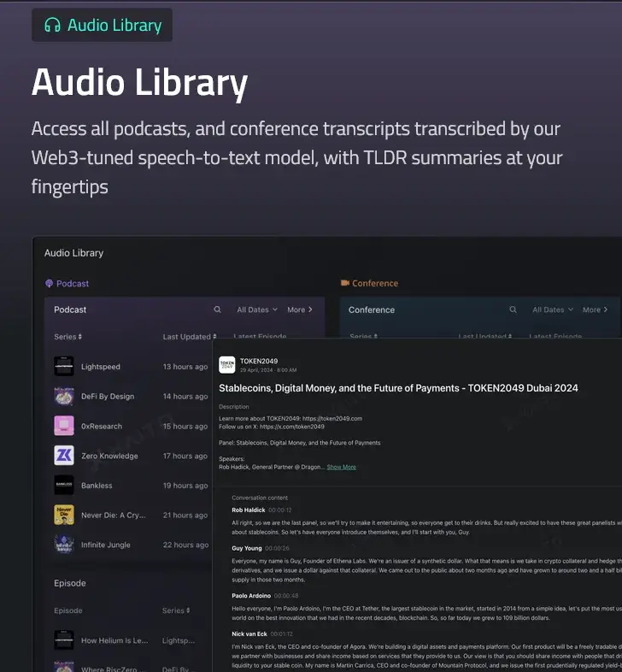Open the Lightspeed podcast thumbnail
Viewport: 622px width, 672px height.
coord(64,367)
